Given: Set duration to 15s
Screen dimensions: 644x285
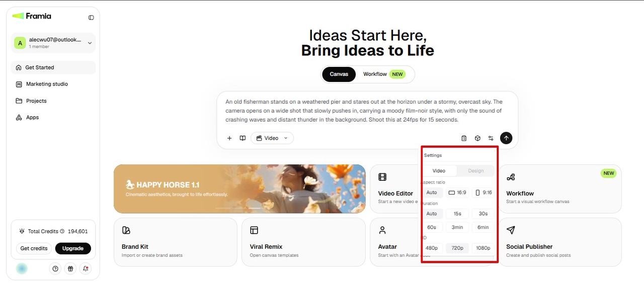Looking at the screenshot, I should tap(457, 214).
